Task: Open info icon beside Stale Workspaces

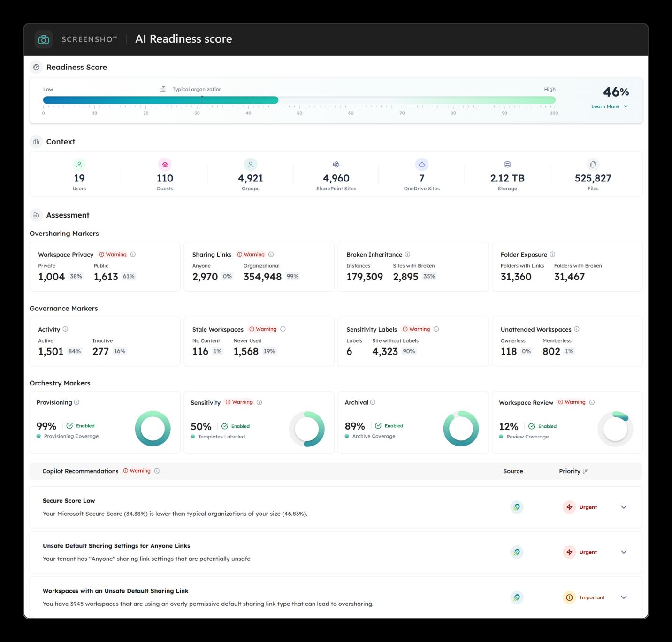Action: point(283,329)
